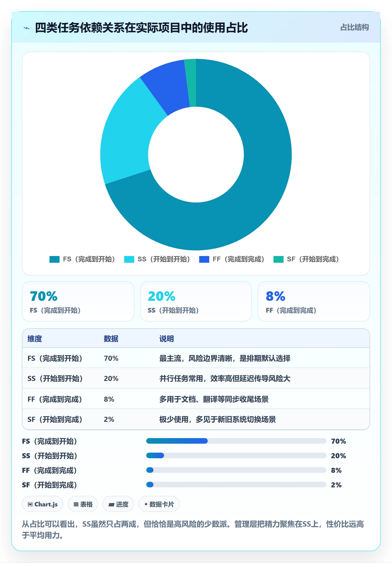Select the description 最主流，风险边界清晰，是排期默认选择

(225, 358)
